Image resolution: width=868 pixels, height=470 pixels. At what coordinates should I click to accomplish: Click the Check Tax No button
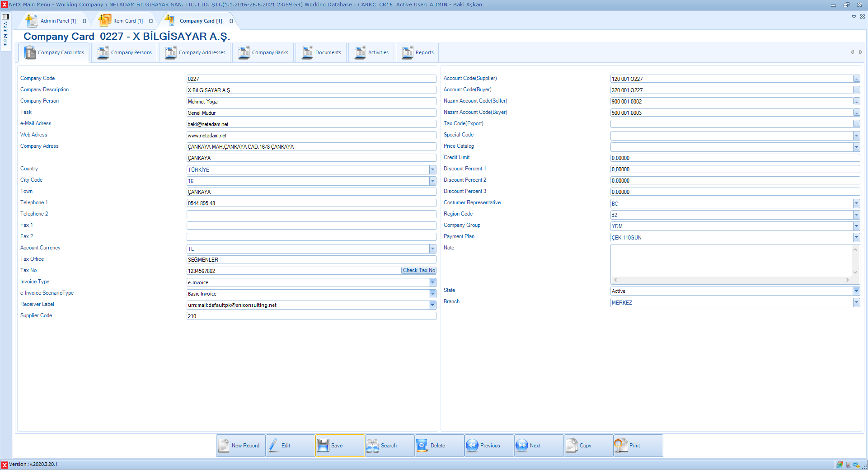click(x=419, y=270)
